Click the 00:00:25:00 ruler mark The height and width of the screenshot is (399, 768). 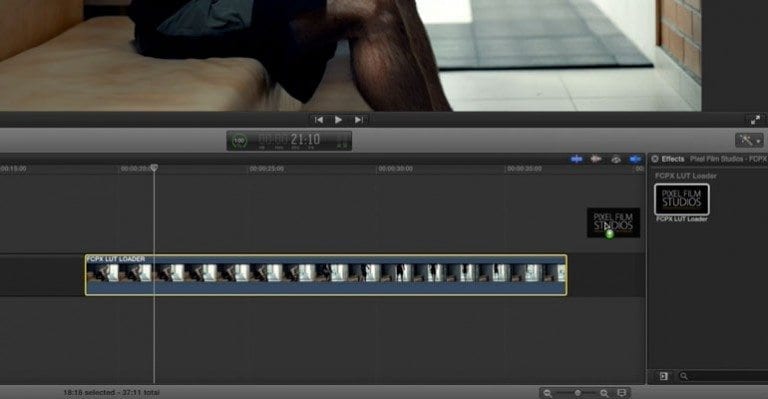(x=267, y=169)
